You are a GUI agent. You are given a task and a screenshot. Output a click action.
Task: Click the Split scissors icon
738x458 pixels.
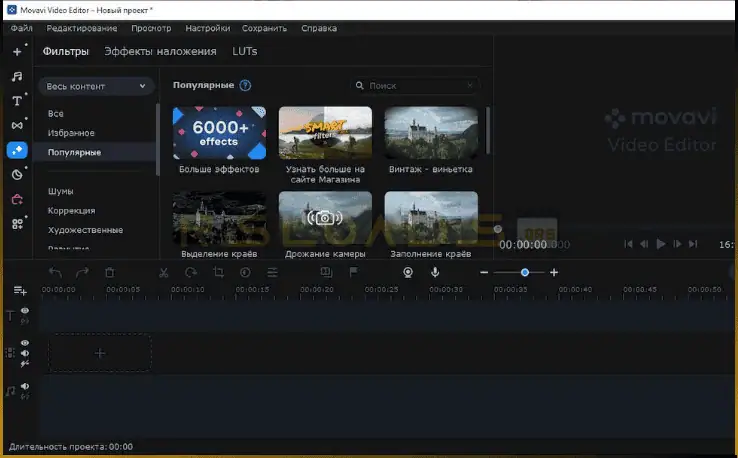coord(163,272)
